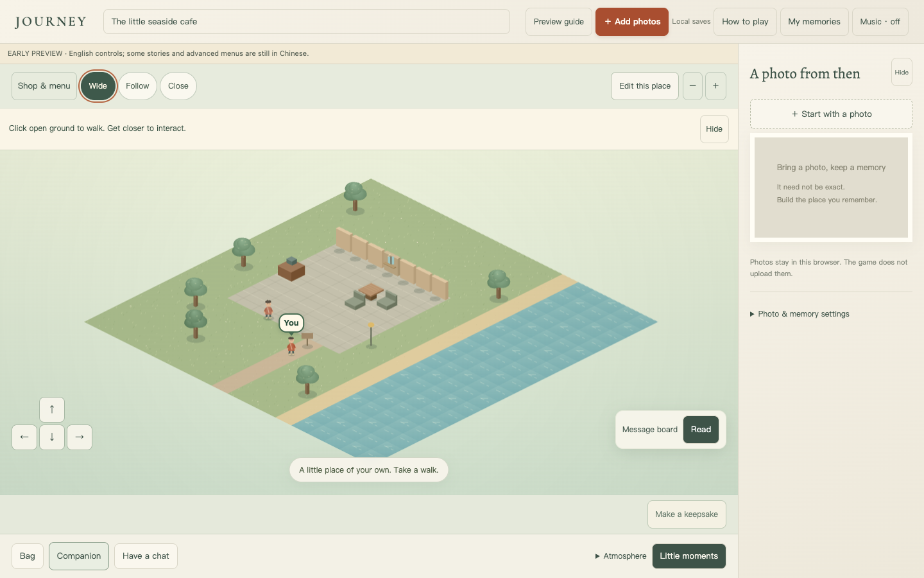Zoom in with the plus button
The image size is (924, 578).
click(715, 86)
